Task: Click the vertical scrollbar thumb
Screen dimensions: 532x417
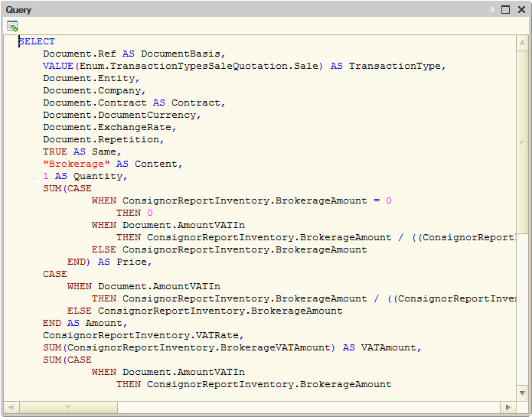Action: pyautogui.click(x=522, y=142)
